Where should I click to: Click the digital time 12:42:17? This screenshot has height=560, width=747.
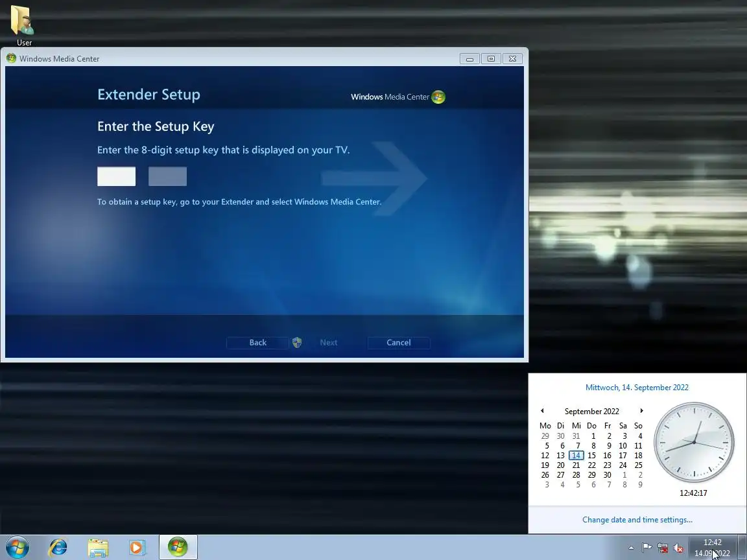point(693,493)
